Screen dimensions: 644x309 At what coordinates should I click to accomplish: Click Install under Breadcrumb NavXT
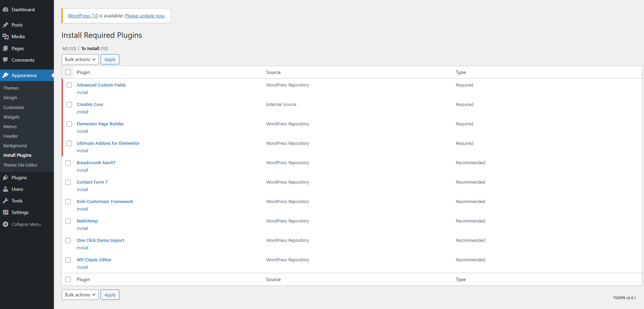pyautogui.click(x=83, y=170)
